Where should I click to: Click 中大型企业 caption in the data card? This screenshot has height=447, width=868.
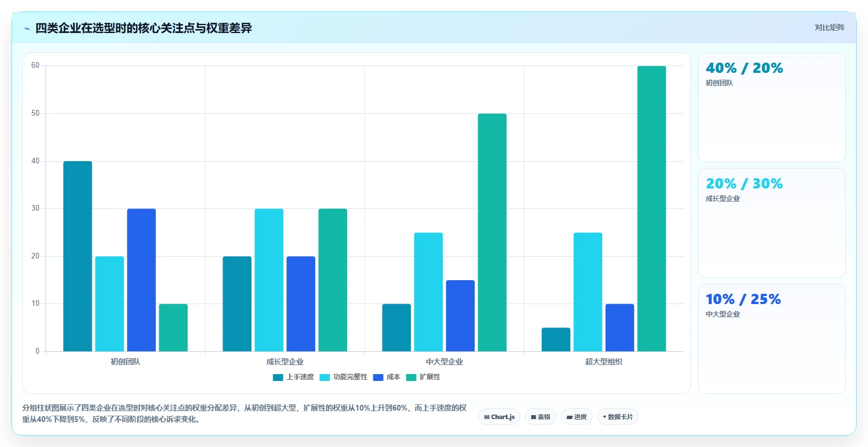(723, 314)
